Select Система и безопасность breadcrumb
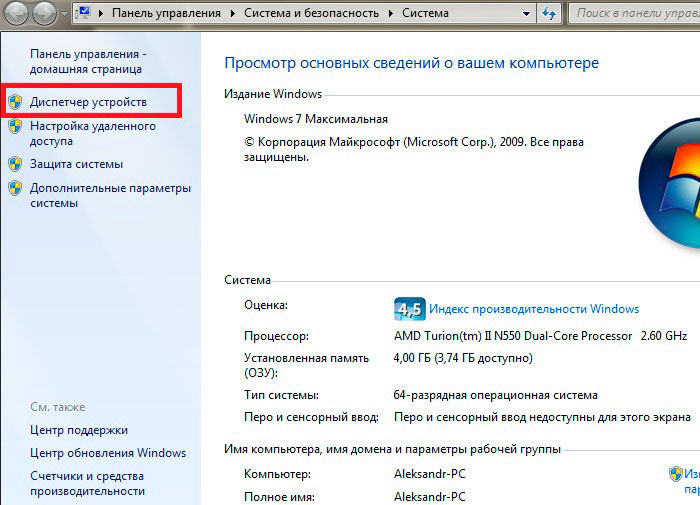Image resolution: width=700 pixels, height=505 pixels. (x=311, y=13)
